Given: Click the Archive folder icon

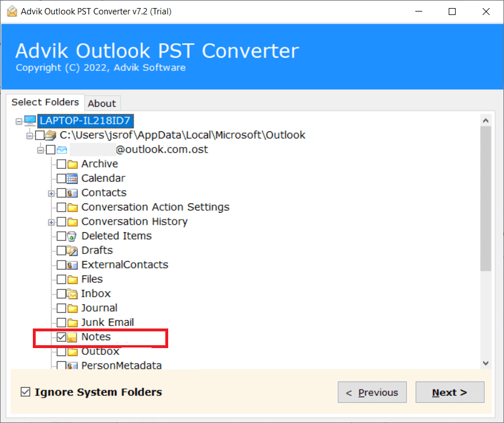Looking at the screenshot, I should click(x=73, y=164).
